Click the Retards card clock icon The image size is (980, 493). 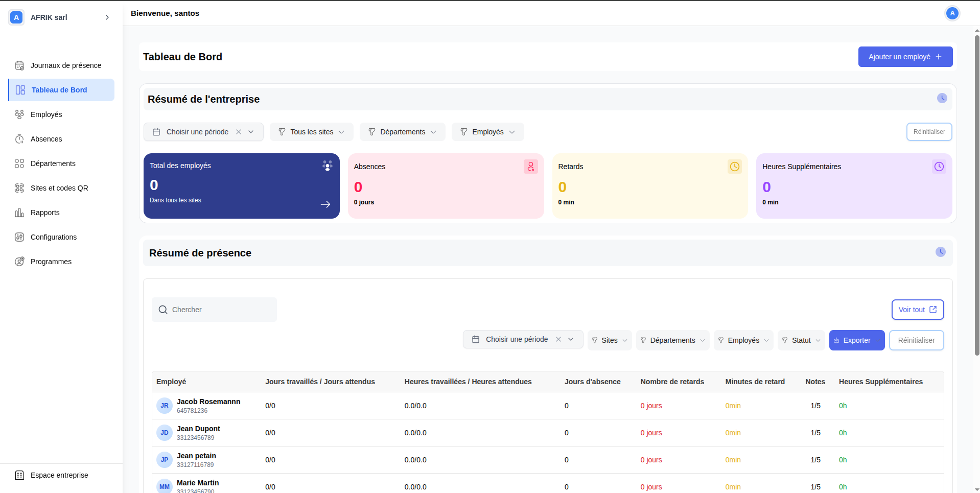tap(734, 167)
